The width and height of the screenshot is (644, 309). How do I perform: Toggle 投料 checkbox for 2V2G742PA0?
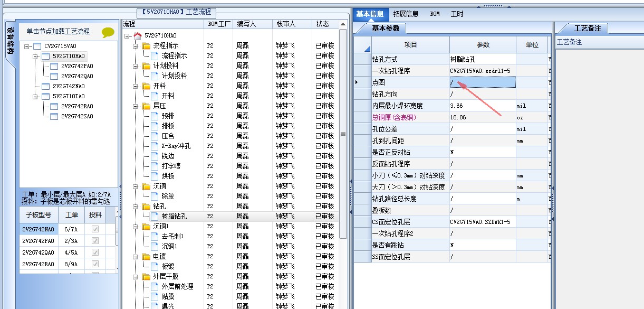95,240
